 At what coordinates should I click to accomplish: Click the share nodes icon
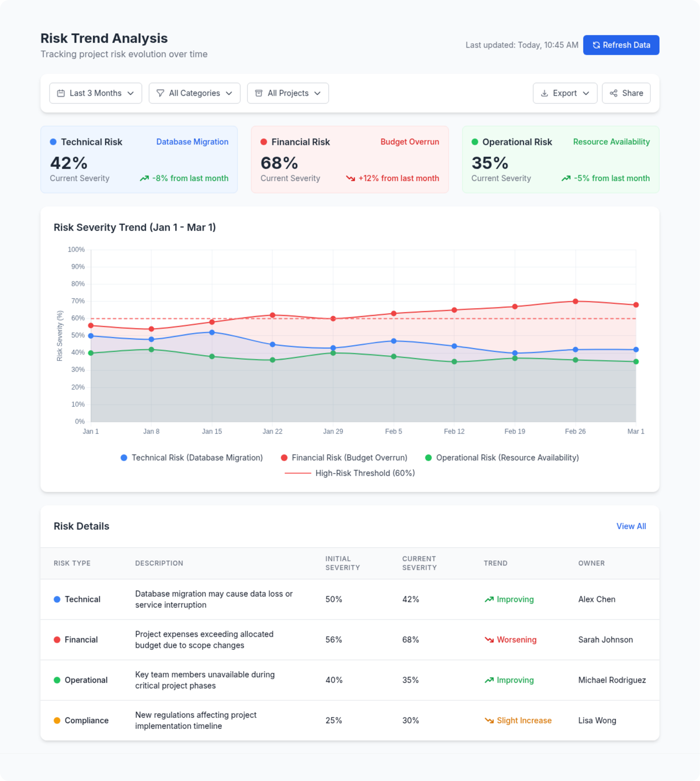pos(614,93)
